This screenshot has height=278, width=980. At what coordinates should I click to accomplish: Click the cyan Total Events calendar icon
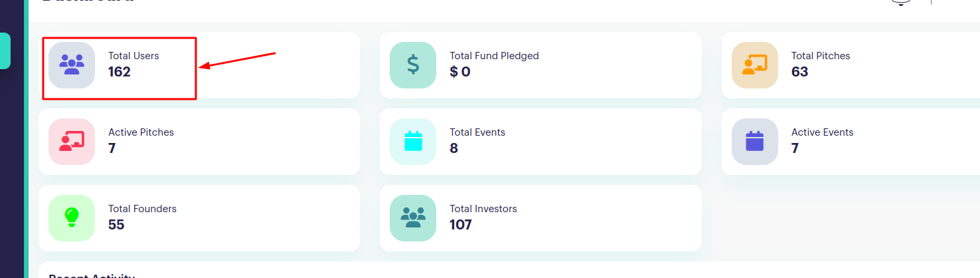pyautogui.click(x=413, y=141)
